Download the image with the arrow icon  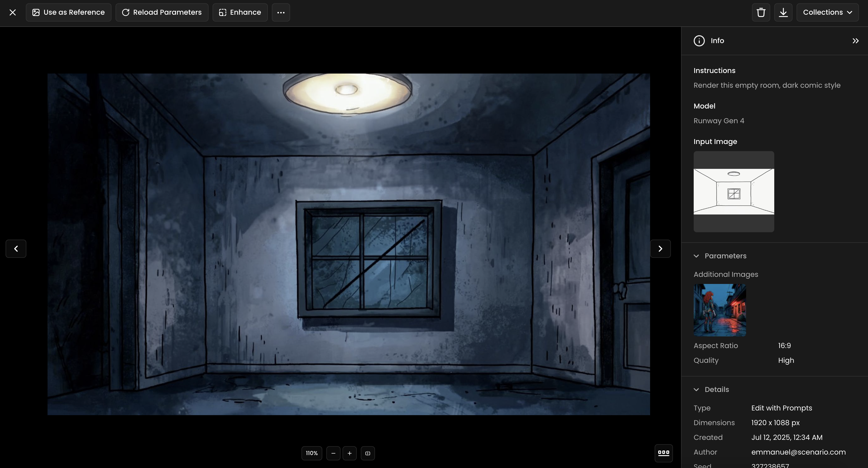[783, 12]
